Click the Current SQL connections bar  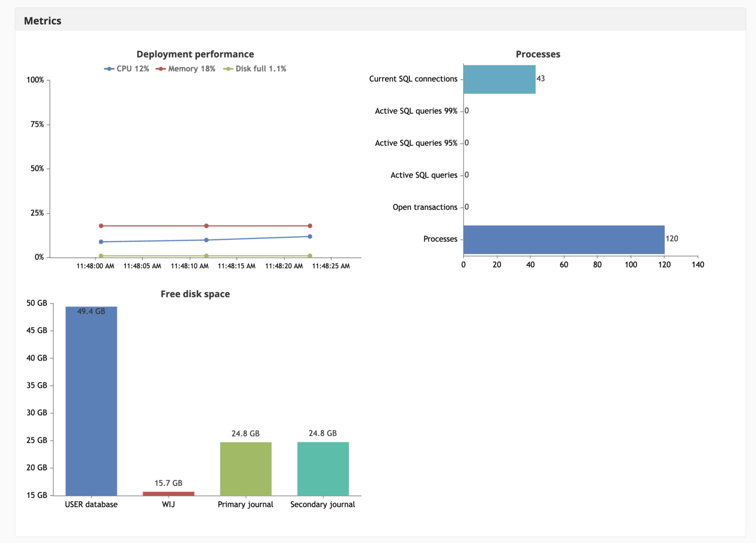(x=499, y=79)
